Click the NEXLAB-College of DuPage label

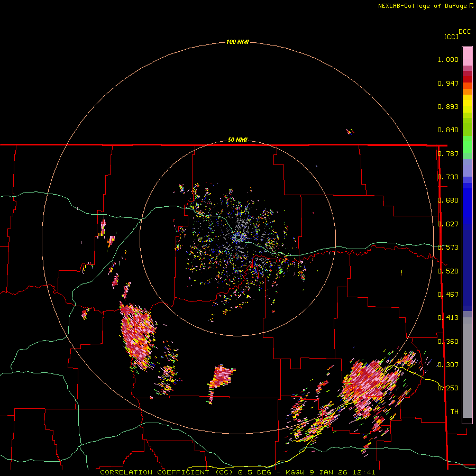tap(423, 6)
